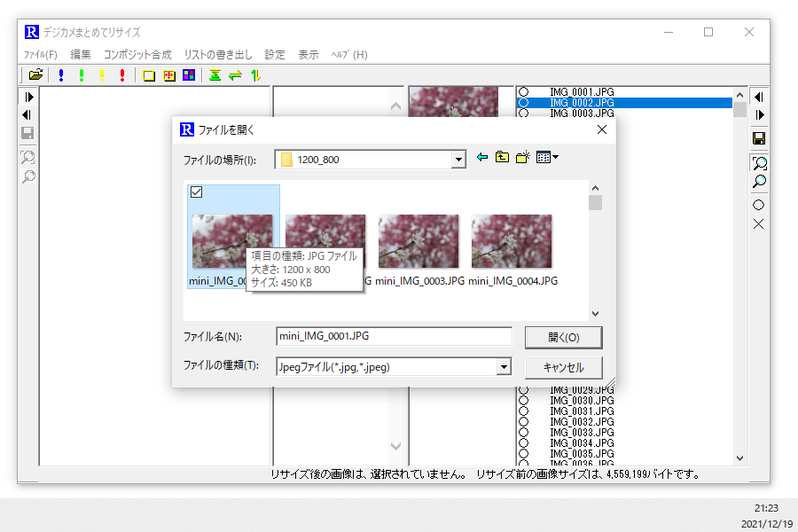Expand the file location dropdown showing 1200_800

(458, 160)
